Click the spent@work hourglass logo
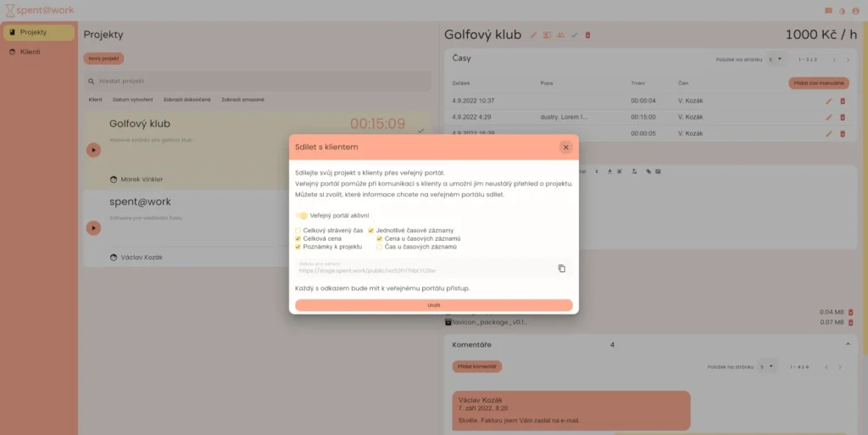The width and height of the screenshot is (868, 435). coord(10,10)
